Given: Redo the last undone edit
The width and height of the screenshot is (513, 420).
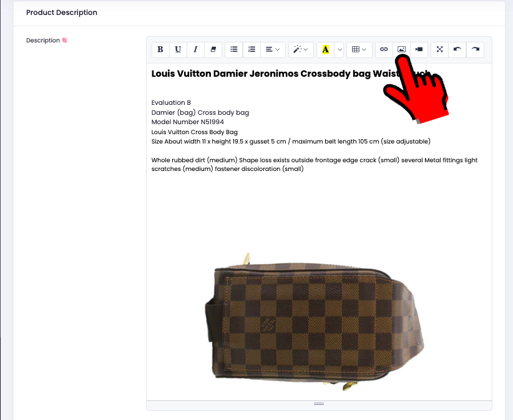Looking at the screenshot, I should pyautogui.click(x=475, y=49).
